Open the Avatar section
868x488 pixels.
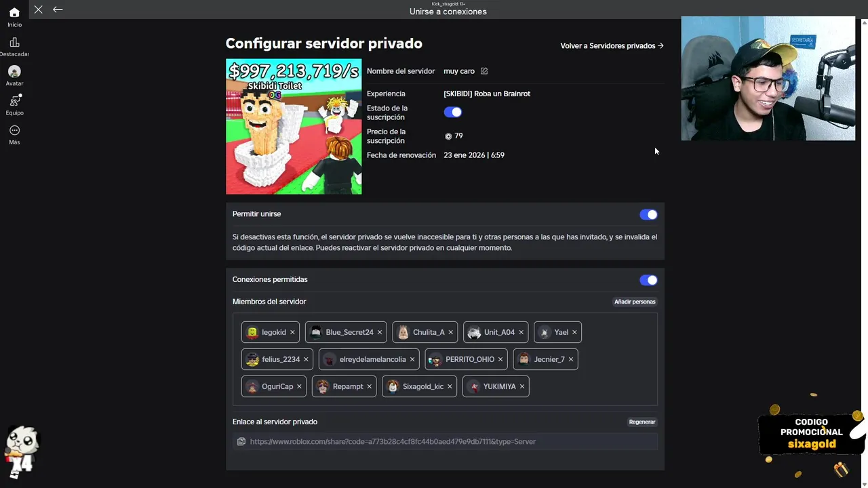pyautogui.click(x=14, y=76)
